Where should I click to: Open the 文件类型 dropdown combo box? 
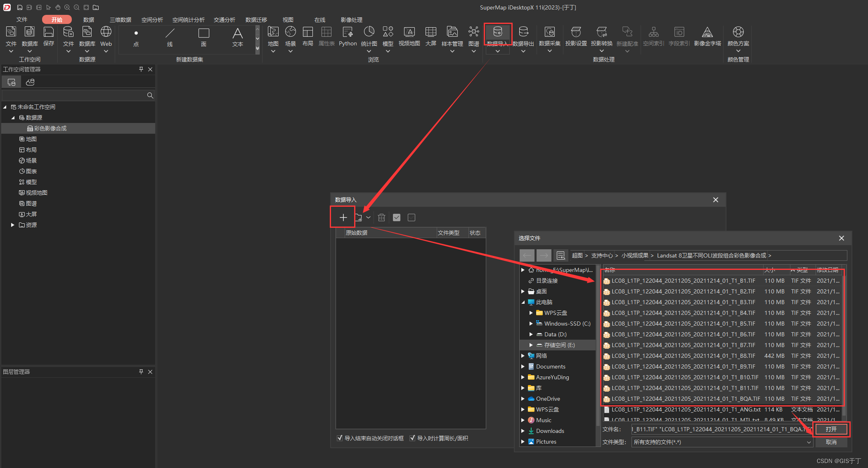(x=722, y=442)
